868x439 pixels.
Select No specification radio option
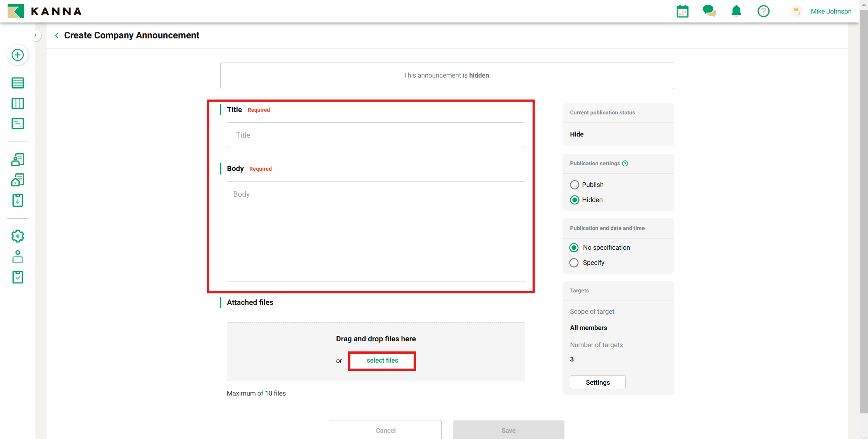pos(574,247)
